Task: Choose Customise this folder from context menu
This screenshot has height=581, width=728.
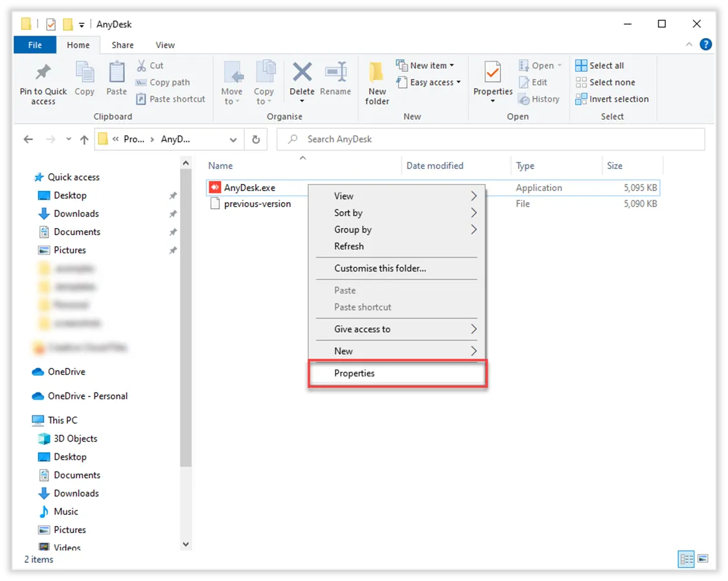Action: tap(380, 268)
